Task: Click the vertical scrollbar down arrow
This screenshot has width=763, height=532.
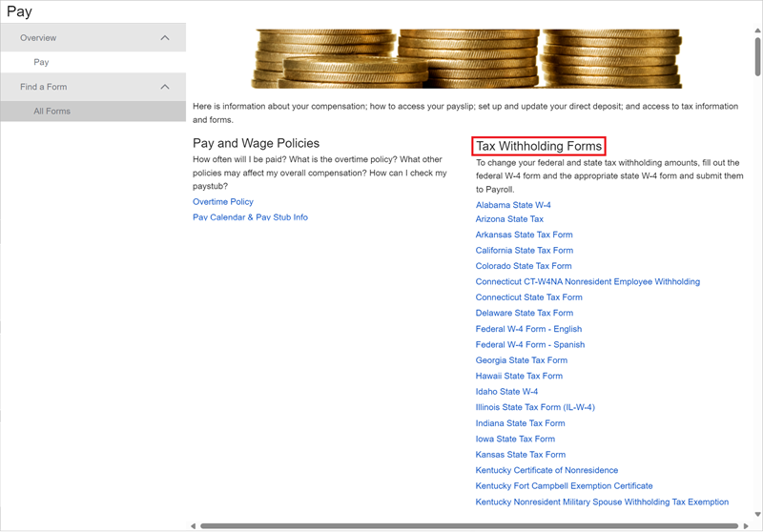Action: (x=757, y=514)
